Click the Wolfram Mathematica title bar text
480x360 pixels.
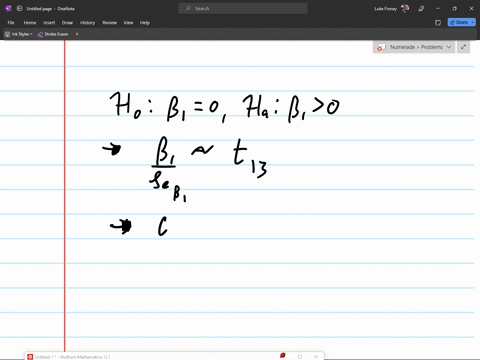pos(72,357)
